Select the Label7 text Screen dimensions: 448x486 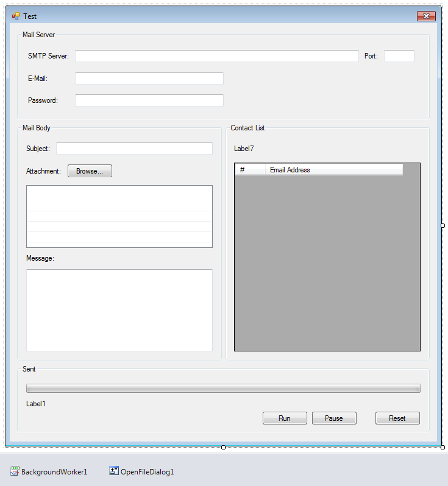(244, 149)
